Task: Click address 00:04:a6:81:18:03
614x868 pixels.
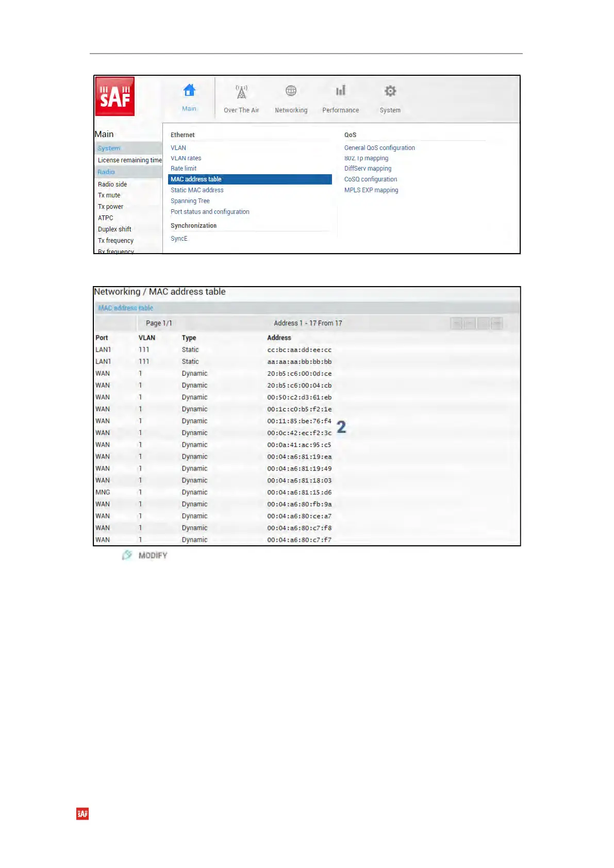Action: tap(300, 480)
